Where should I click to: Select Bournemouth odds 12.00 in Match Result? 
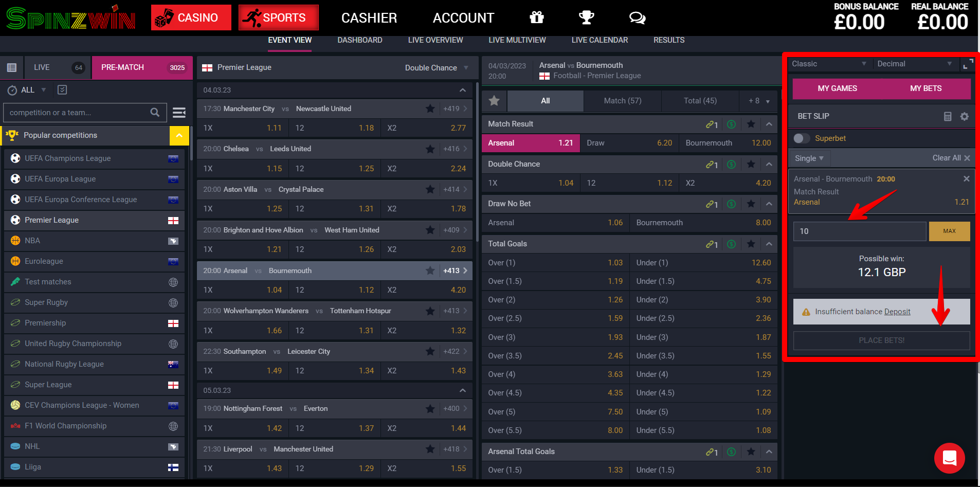728,143
